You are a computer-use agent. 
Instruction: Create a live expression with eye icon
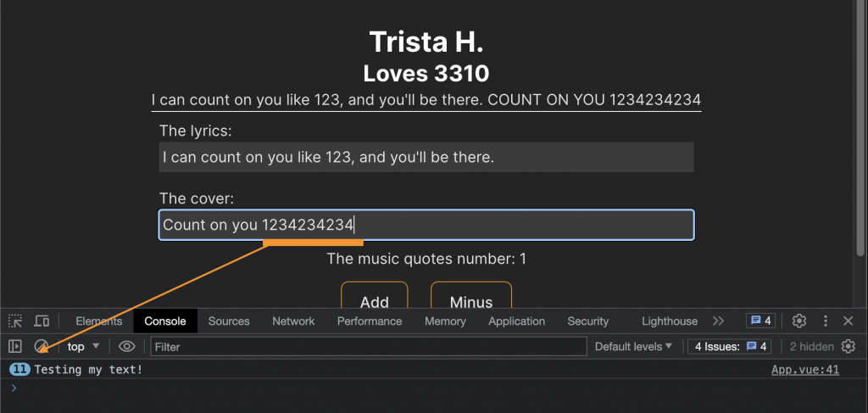coord(126,346)
